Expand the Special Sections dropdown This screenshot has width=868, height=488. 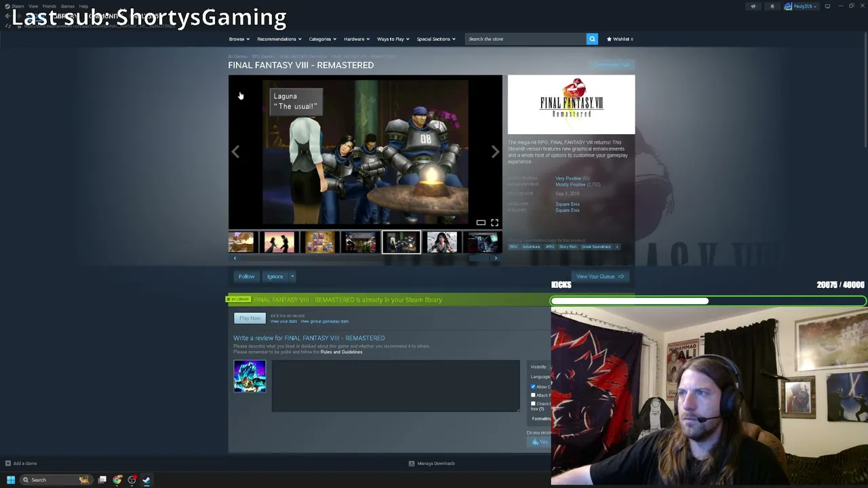(435, 39)
